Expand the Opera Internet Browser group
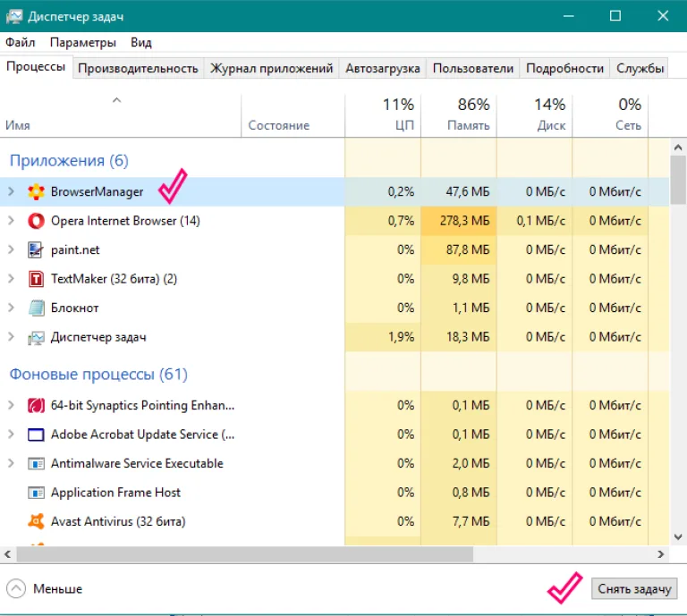687x616 pixels. tap(12, 221)
